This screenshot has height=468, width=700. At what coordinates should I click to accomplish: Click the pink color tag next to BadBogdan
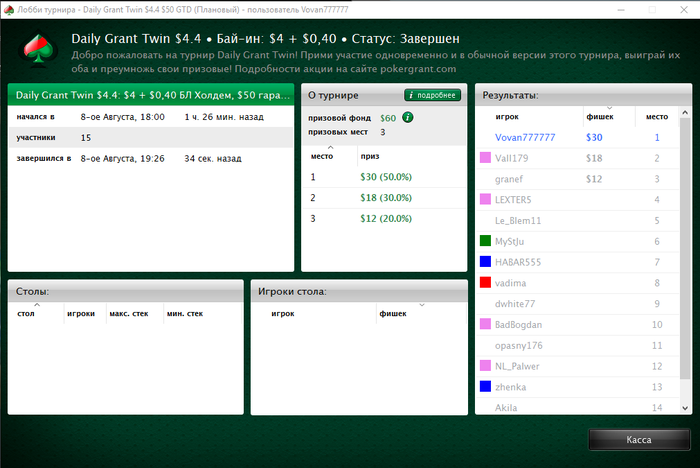tap(485, 324)
